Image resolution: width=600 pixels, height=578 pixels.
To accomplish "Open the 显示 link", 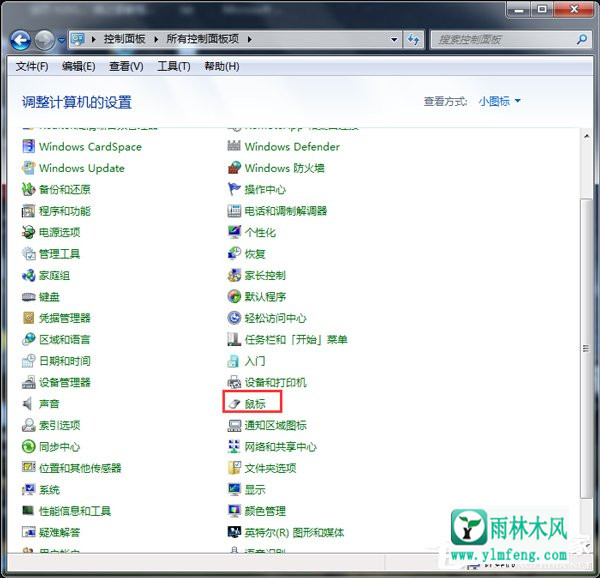I will click(x=255, y=490).
